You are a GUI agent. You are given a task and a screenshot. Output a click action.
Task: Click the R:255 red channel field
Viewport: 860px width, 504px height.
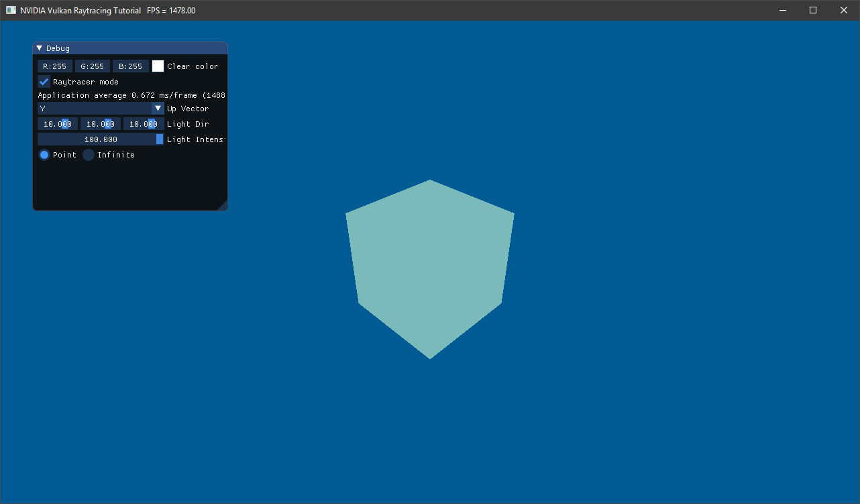click(x=55, y=66)
